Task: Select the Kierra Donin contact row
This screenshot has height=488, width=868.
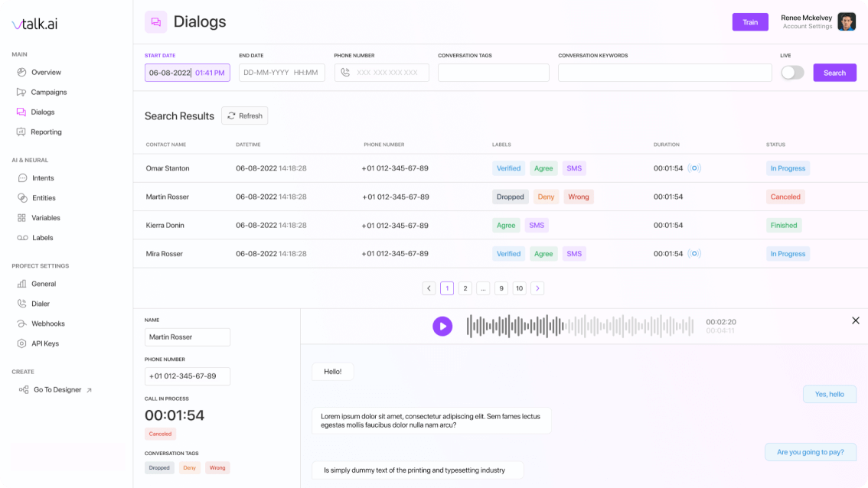Action: tap(501, 225)
